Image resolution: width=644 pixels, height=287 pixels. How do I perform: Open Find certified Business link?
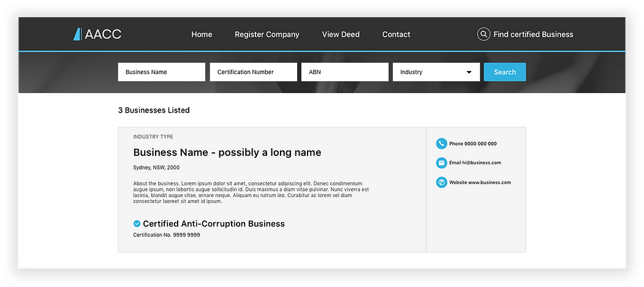533,34
